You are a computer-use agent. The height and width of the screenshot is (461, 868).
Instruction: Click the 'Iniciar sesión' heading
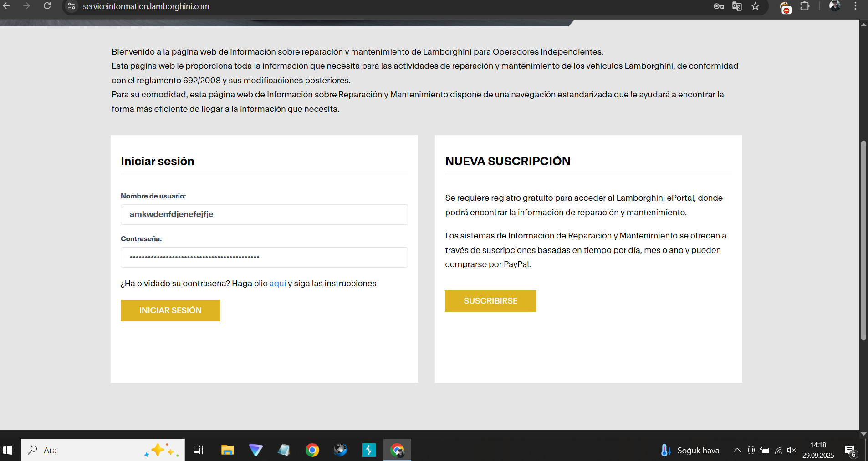[x=158, y=161]
